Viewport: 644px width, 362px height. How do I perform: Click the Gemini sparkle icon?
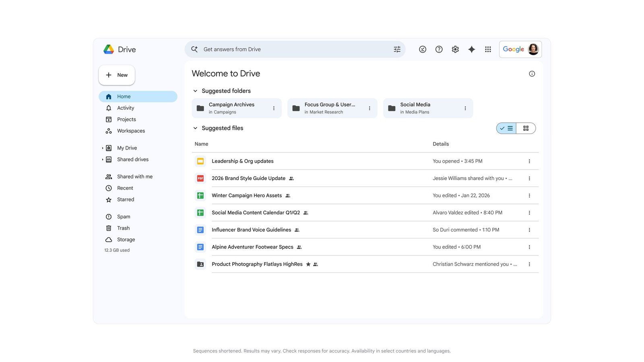point(471,49)
